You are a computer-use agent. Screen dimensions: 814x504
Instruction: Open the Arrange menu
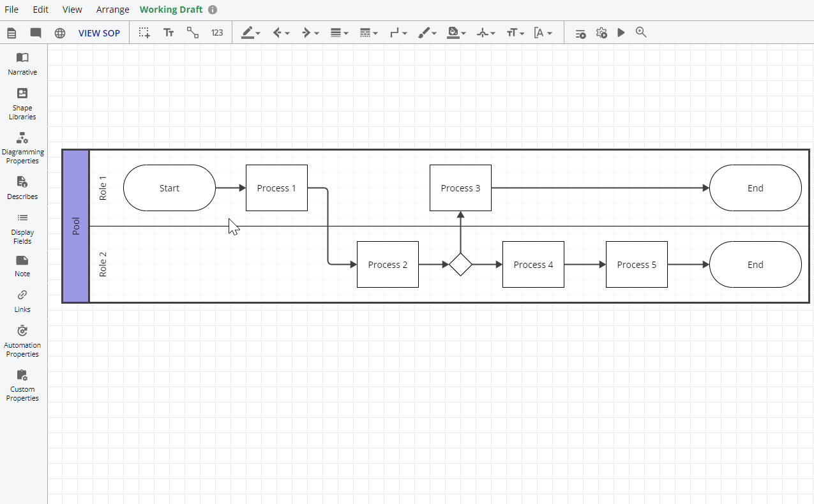pos(112,10)
